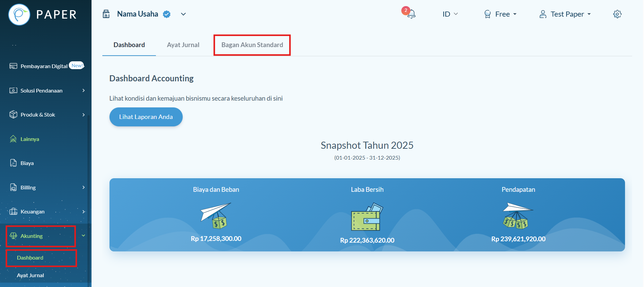Open settings gear icon

pyautogui.click(x=617, y=14)
